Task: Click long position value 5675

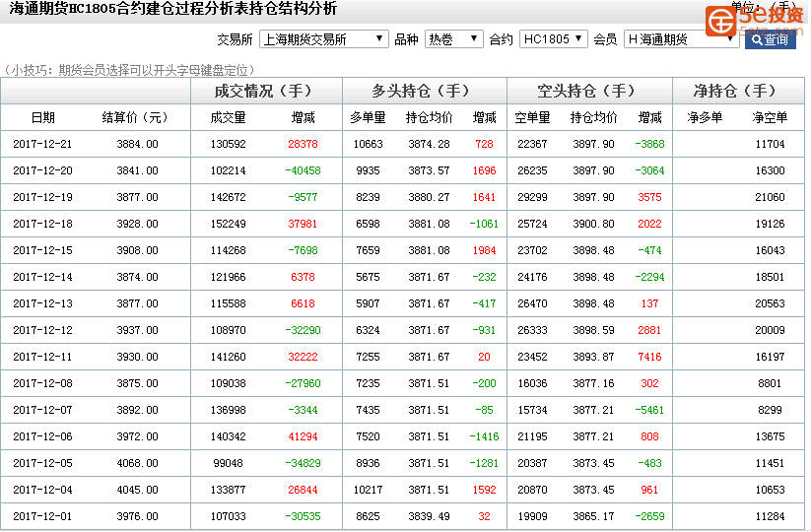Action: coord(368,277)
